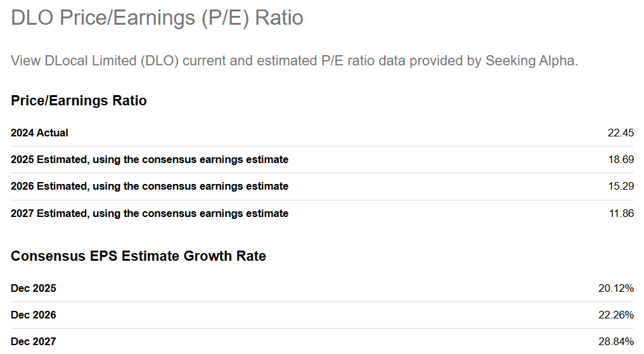Select the 2027 Estimated consensus earnings row label

[150, 214]
